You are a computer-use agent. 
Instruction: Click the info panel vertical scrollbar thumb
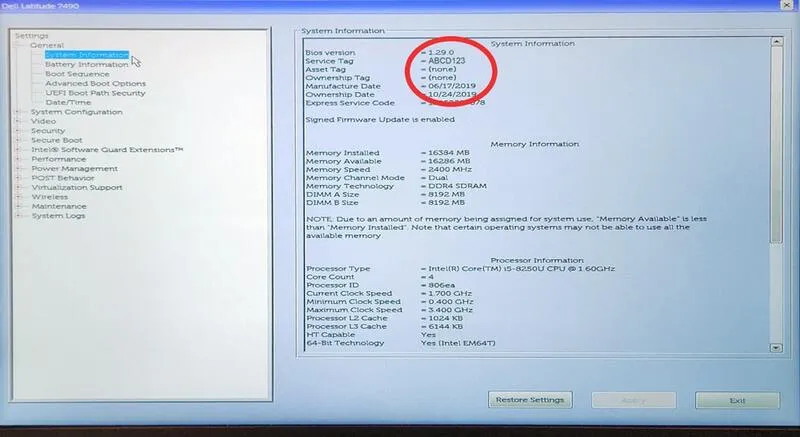(776, 144)
